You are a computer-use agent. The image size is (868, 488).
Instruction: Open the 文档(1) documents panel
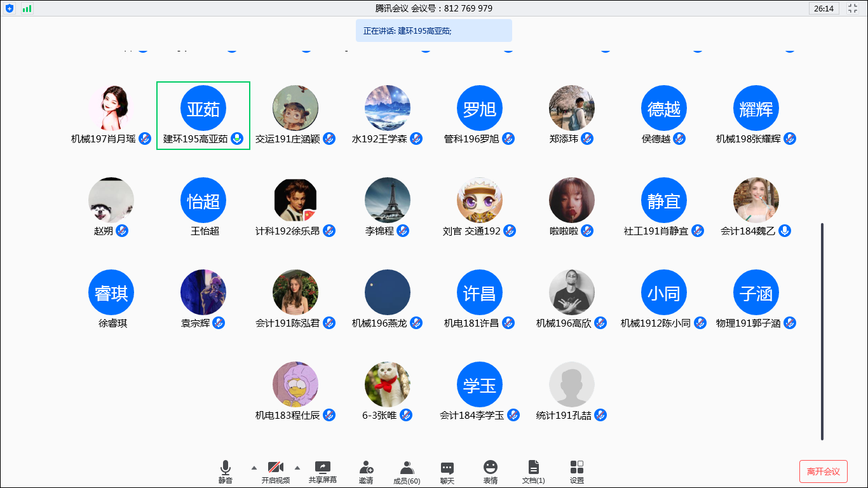point(533,471)
